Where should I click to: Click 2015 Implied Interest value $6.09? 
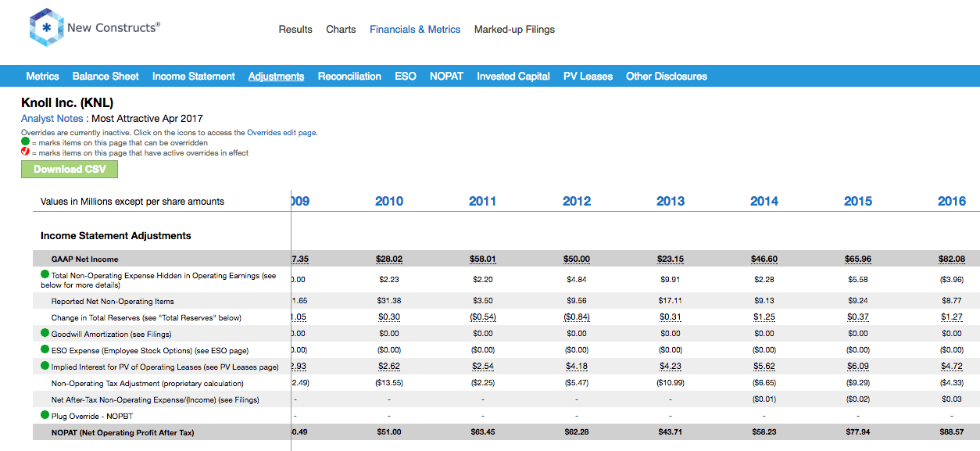858,367
